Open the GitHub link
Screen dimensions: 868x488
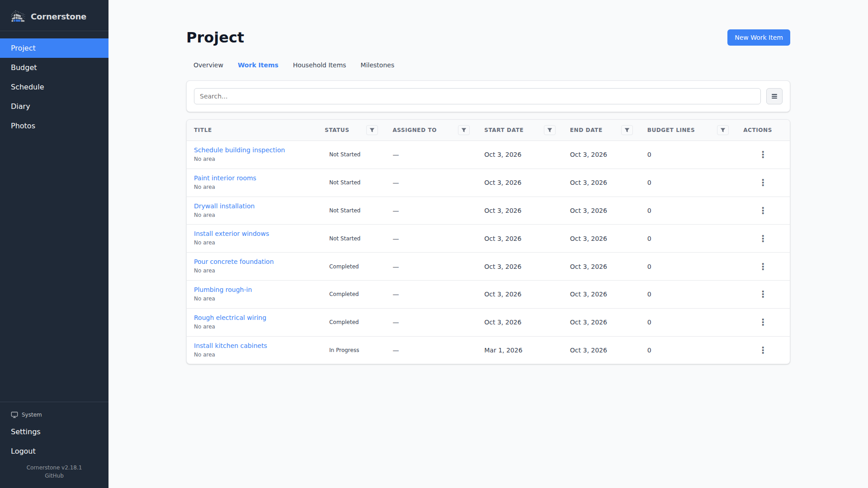(x=54, y=476)
